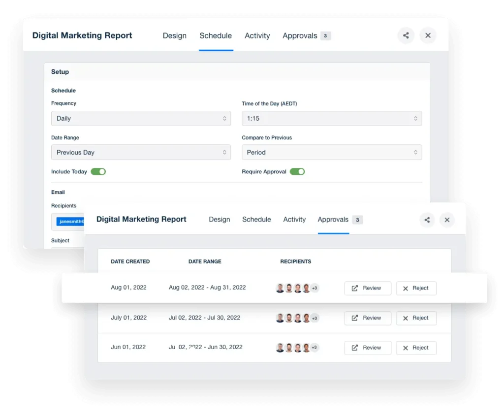Click share icon in Schedule window header

(x=406, y=35)
